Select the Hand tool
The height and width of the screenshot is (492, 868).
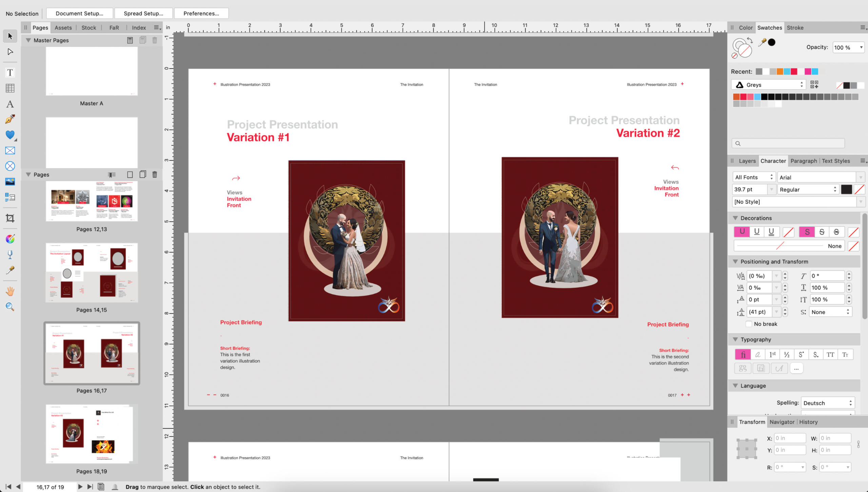[x=10, y=291]
